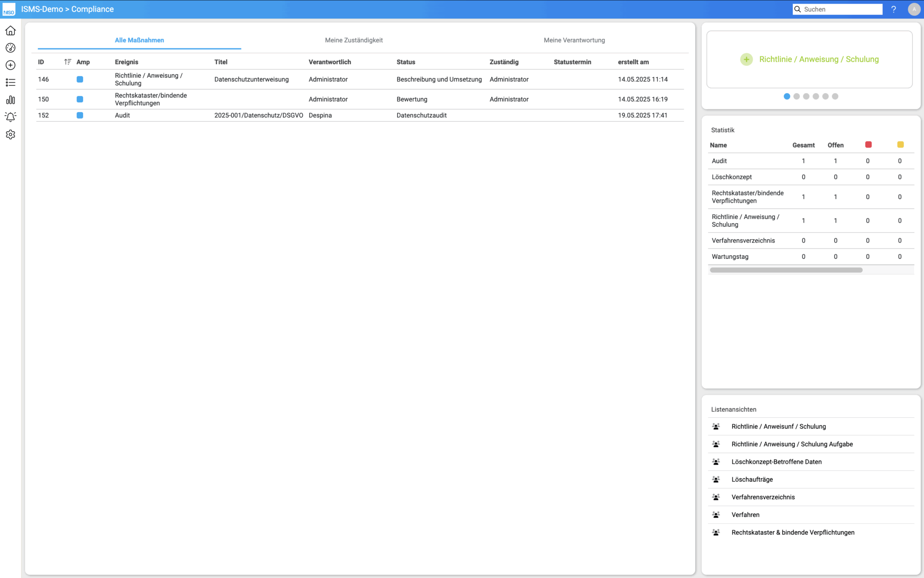The width and height of the screenshot is (924, 578).
Task: Open the dashboard gauge icon
Action: (10, 48)
